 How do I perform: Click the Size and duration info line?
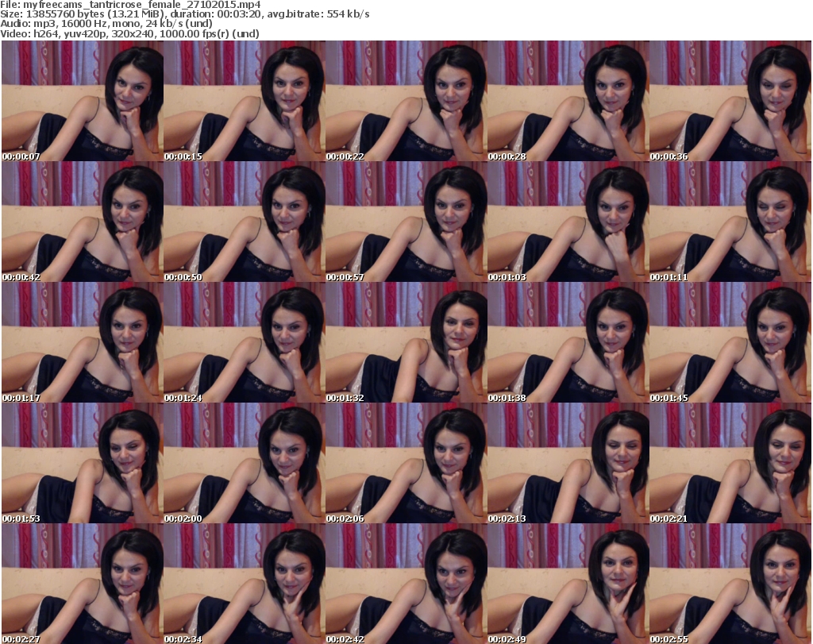[x=185, y=14]
